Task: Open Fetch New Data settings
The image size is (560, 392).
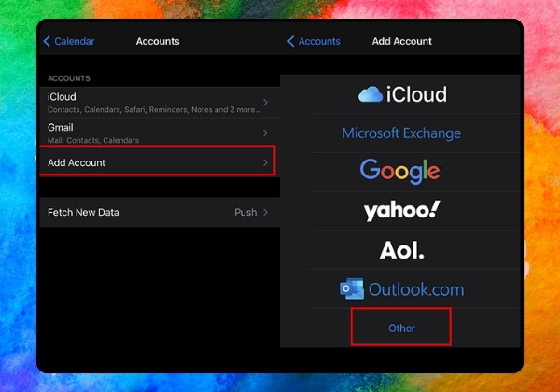Action: point(160,212)
